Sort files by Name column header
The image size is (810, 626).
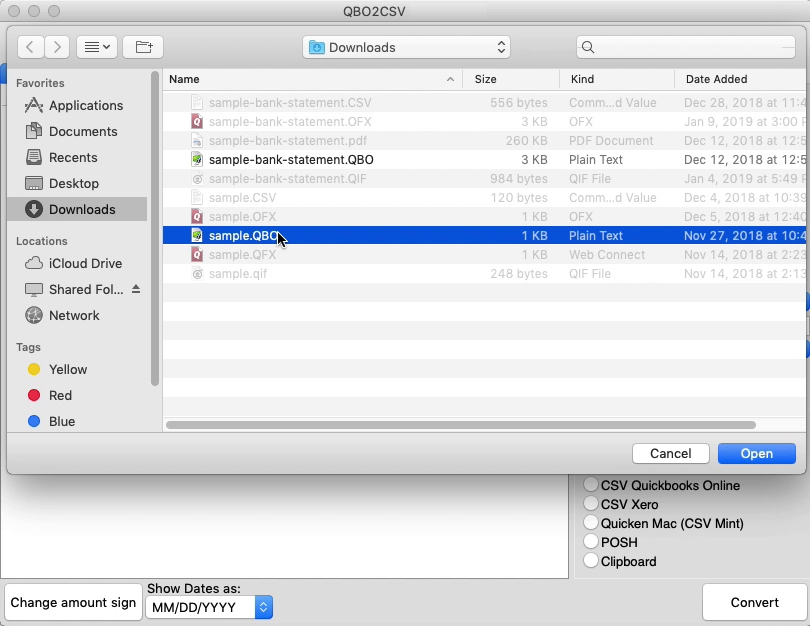click(313, 79)
